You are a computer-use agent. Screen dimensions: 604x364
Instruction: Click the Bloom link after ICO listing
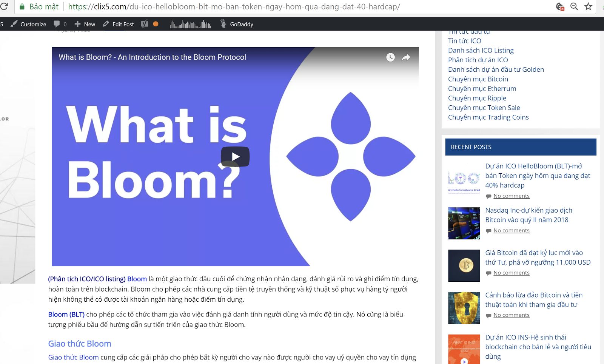pos(137,279)
